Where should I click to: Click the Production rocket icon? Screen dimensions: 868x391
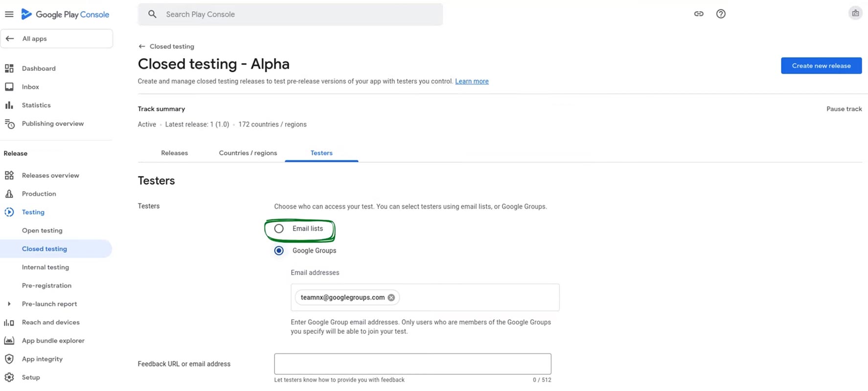tap(9, 194)
